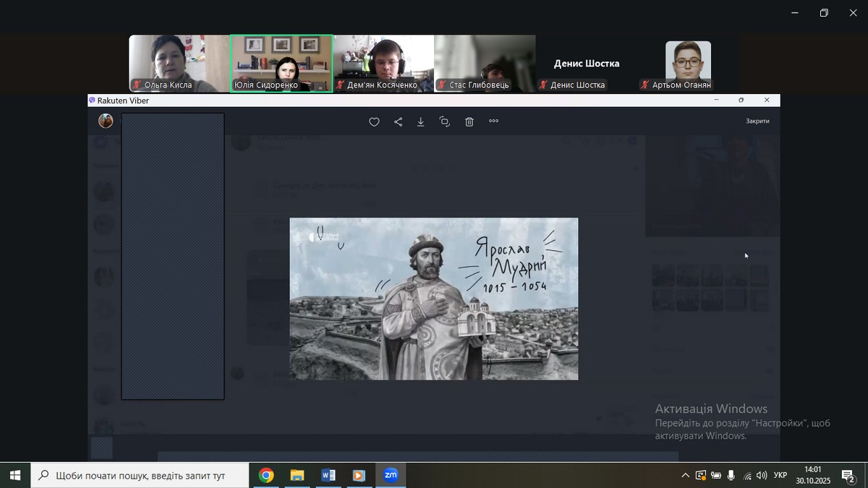This screenshot has height=488, width=868.
Task: Click the rotate image icon
Action: pyautogui.click(x=445, y=122)
